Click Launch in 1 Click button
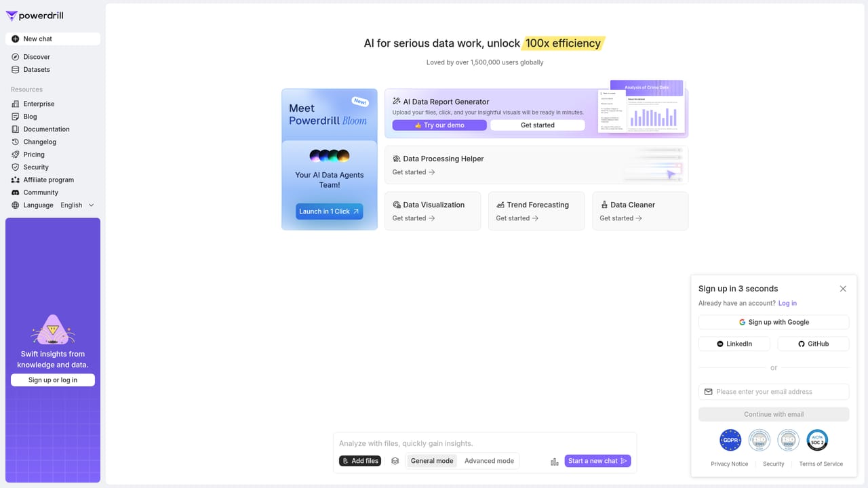Screen dimensions: 868x488 pyautogui.click(x=330, y=211)
